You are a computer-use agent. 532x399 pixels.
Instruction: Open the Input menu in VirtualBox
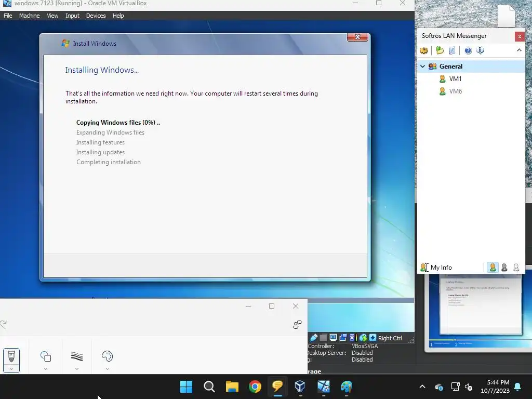pyautogui.click(x=72, y=16)
